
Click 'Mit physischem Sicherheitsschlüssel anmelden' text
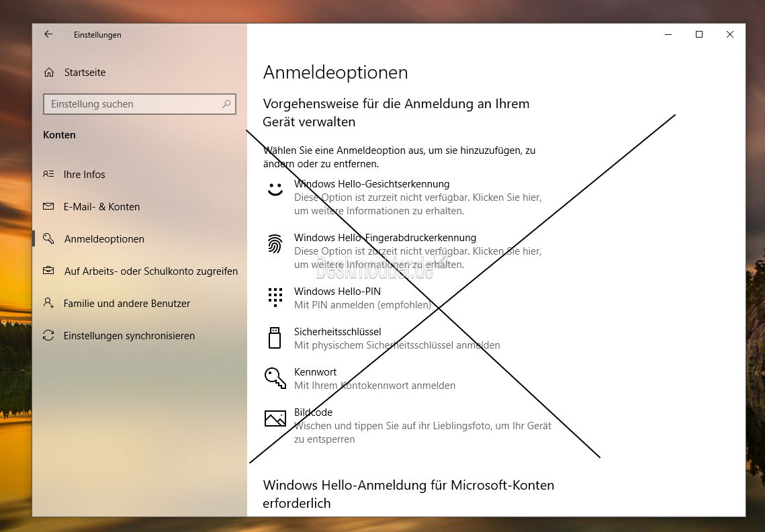point(397,345)
